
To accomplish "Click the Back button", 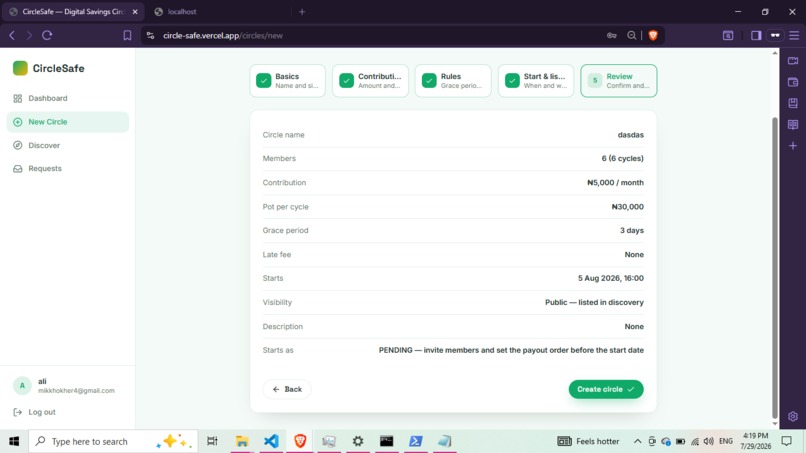I will [287, 389].
